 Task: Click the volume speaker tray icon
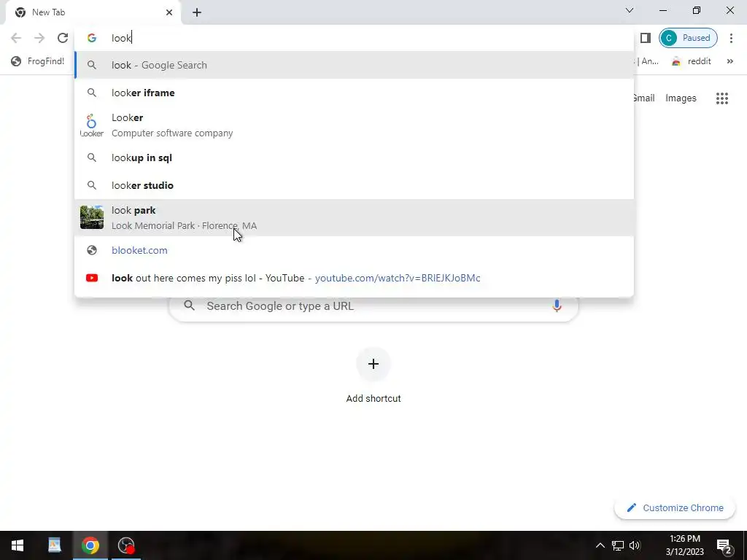[x=635, y=545]
